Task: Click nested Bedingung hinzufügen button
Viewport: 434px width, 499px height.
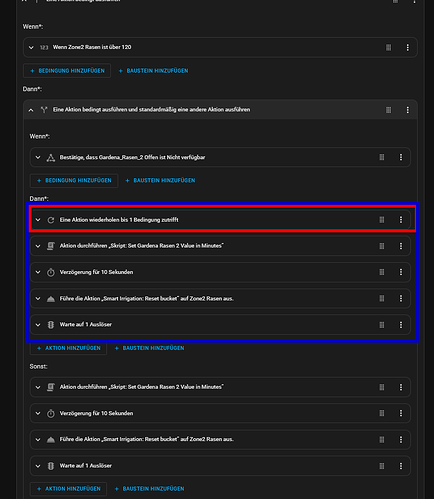Action: coord(74,180)
